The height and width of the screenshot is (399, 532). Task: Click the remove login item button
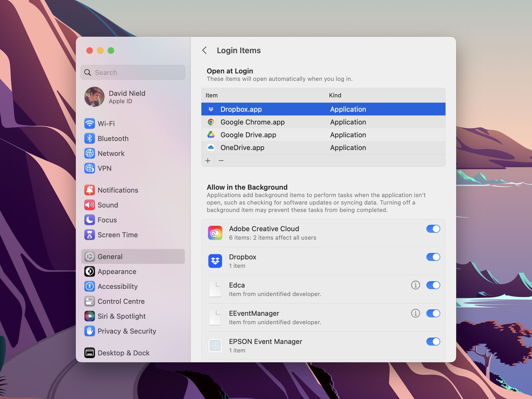pos(221,160)
